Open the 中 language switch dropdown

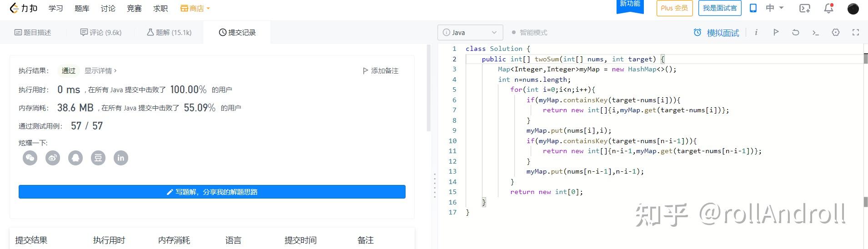tap(775, 8)
